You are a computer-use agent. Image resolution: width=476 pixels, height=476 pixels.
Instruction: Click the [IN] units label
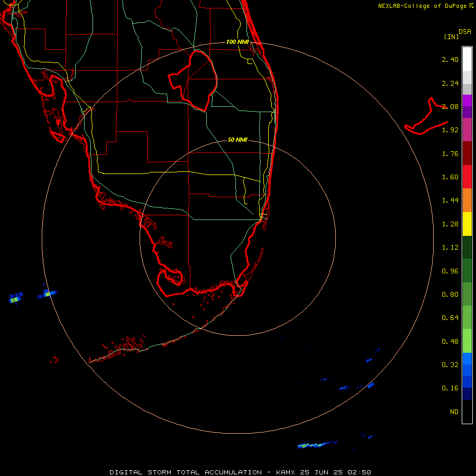(x=451, y=36)
